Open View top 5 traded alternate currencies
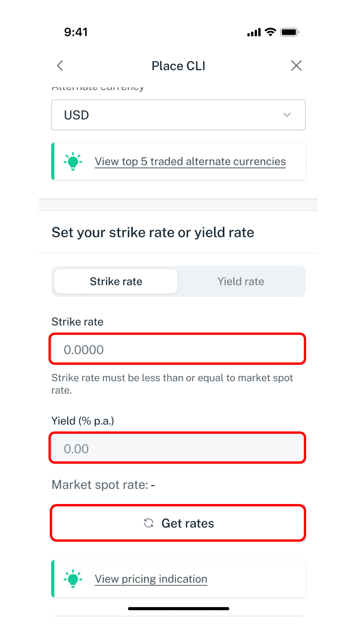 pos(190,162)
